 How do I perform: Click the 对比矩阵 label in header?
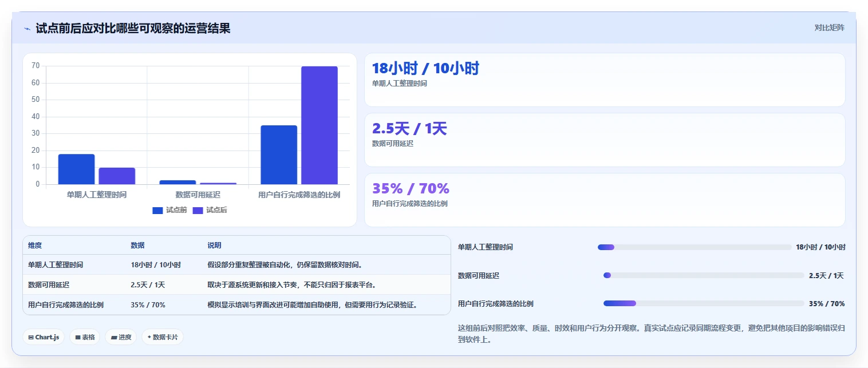[829, 27]
